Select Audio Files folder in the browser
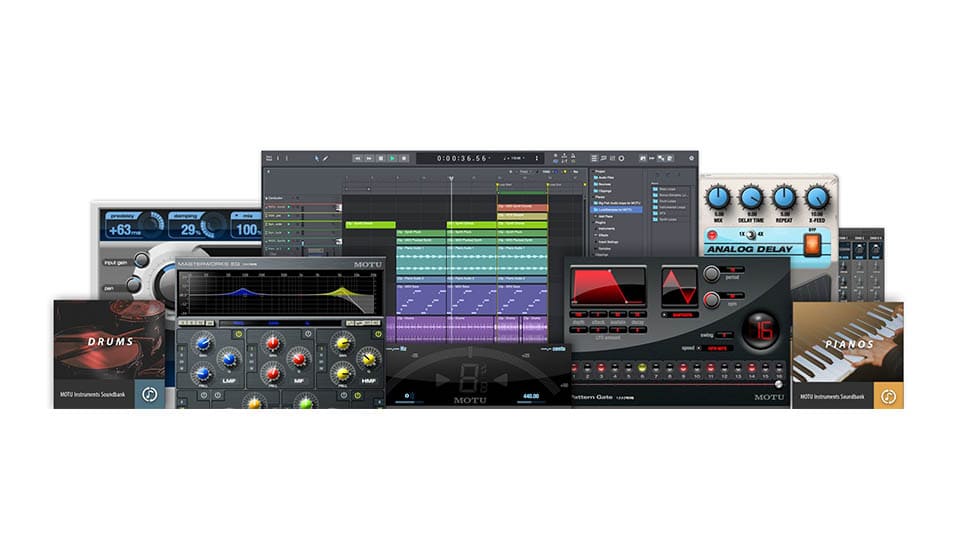Screen dimensions: 960x540 pos(604,176)
